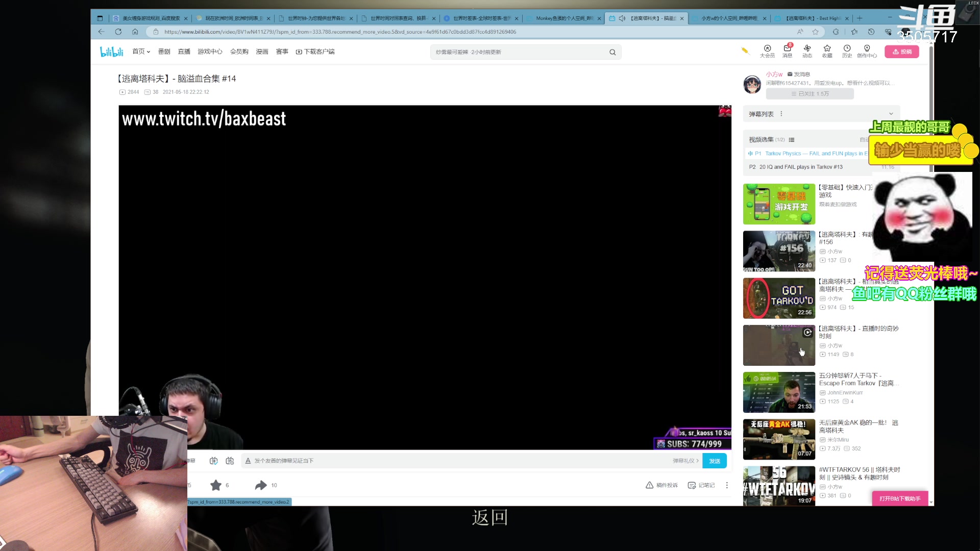Open the playlist view list icon
This screenshot has height=551, width=980.
792,140
